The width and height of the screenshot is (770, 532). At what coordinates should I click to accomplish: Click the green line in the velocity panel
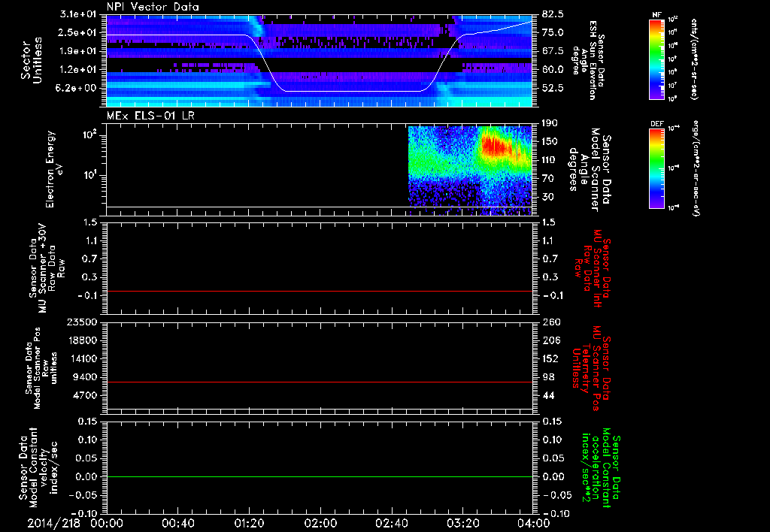319,476
